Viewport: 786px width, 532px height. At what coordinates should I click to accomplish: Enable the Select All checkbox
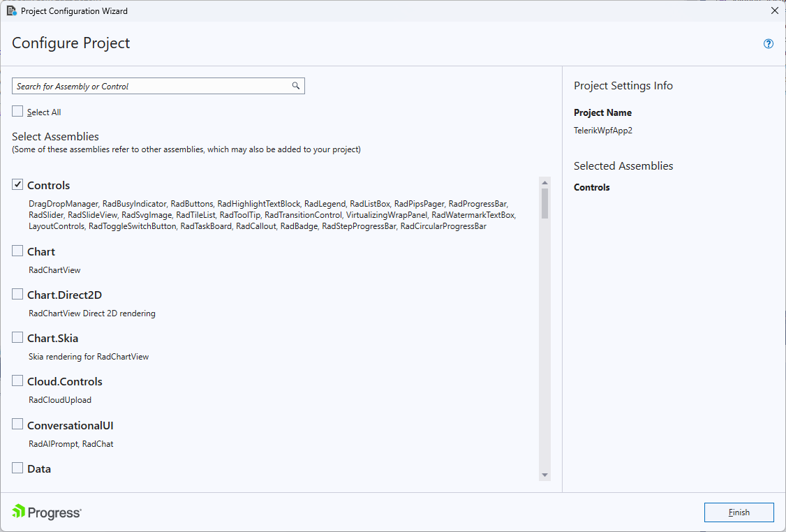coord(17,111)
